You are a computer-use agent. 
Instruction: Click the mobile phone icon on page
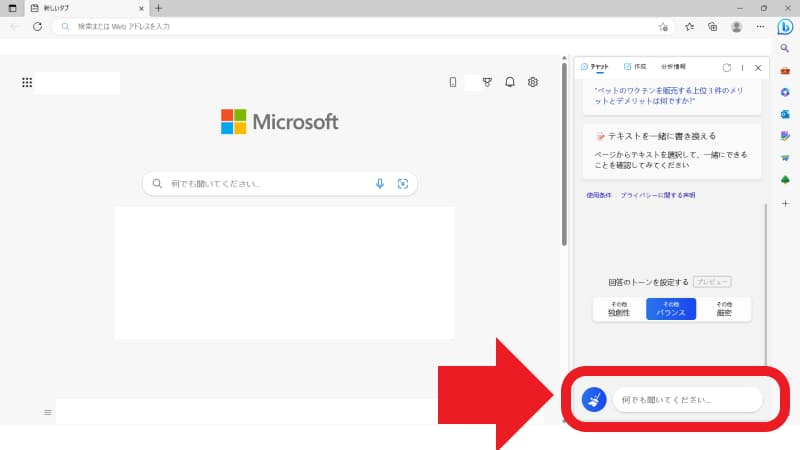(453, 82)
